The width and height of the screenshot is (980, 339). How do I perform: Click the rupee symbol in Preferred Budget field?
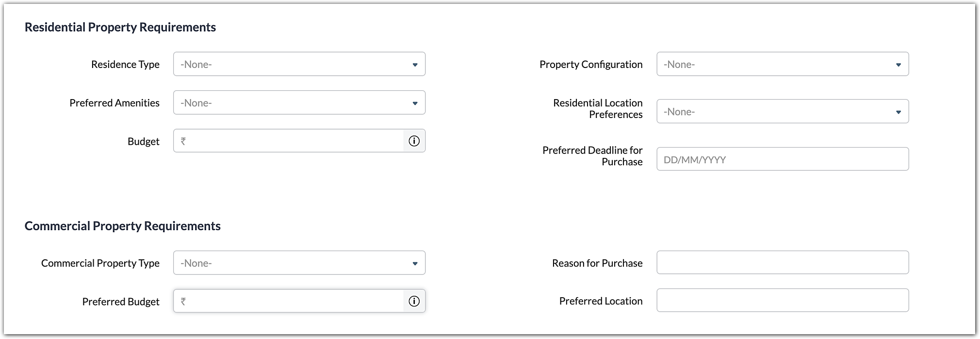[x=183, y=301]
